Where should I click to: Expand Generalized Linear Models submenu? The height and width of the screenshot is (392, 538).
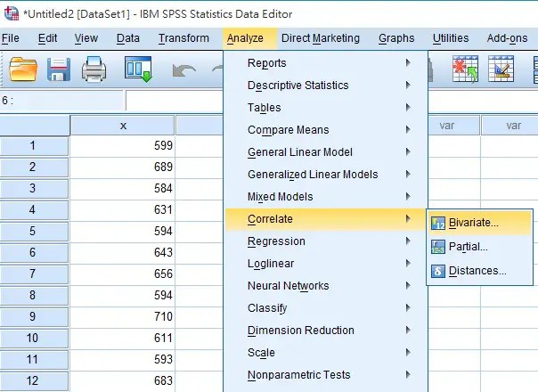tap(325, 175)
